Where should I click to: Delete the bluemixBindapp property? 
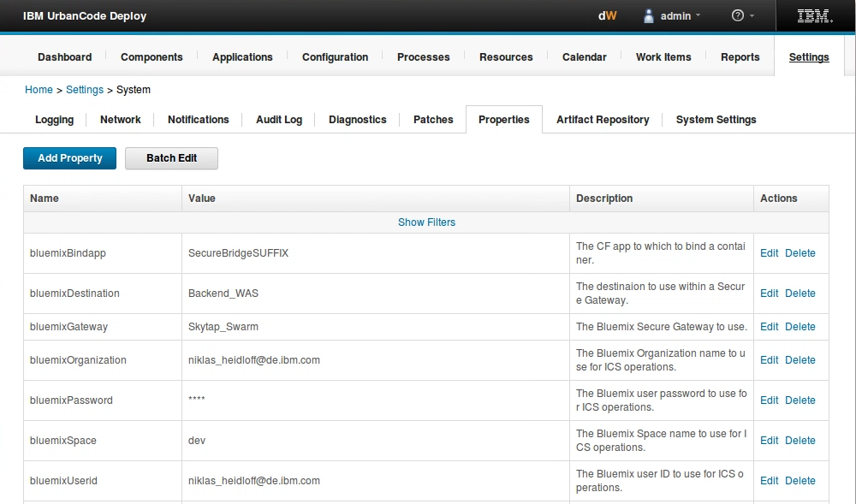coord(800,253)
